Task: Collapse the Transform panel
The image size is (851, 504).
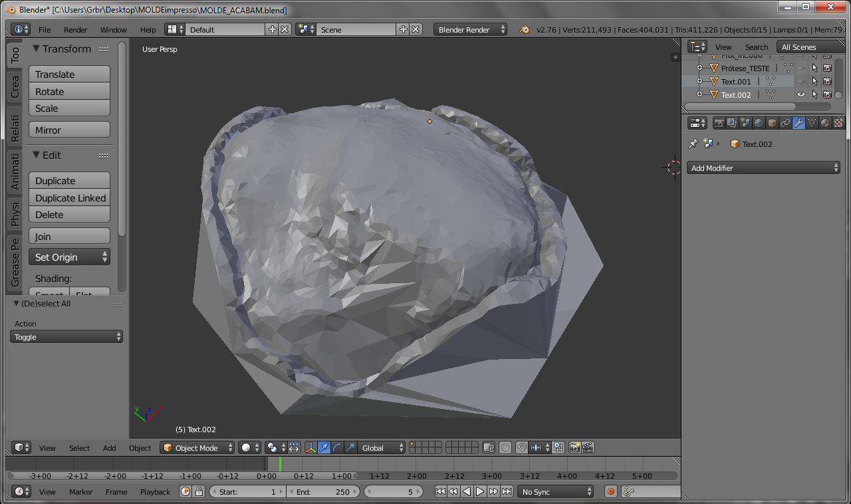Action: (37, 49)
